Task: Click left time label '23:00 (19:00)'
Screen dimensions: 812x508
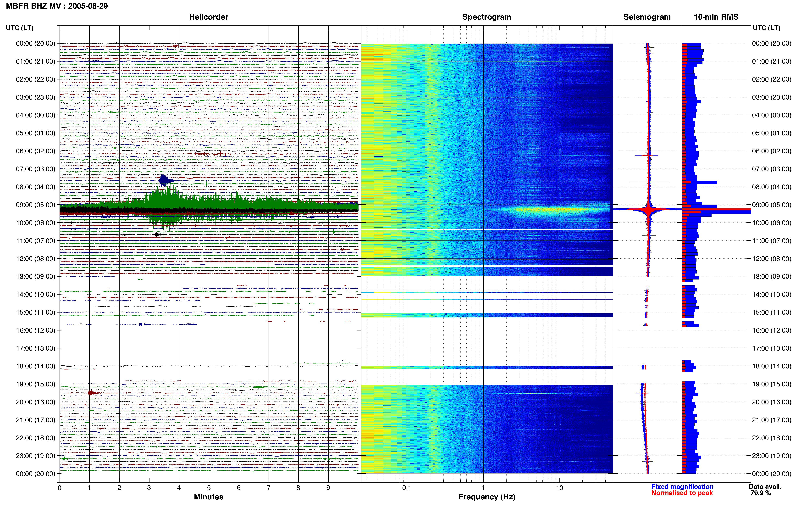Action: pyautogui.click(x=36, y=456)
